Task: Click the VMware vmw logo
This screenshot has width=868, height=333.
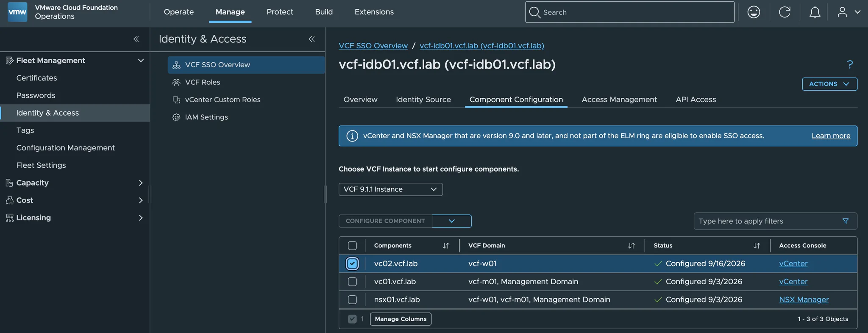Action: coord(17,12)
